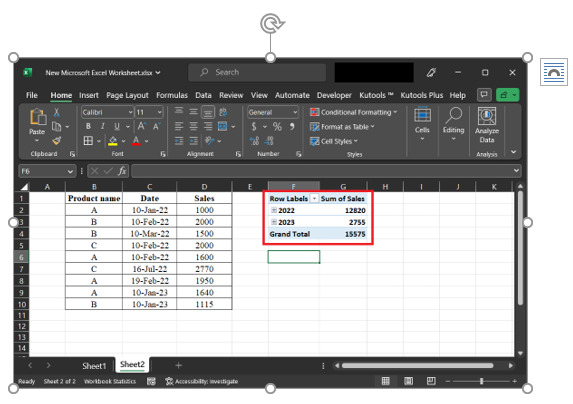Open the Name Box F6 dropdown
Screen dimensions: 573x404
(x=70, y=171)
